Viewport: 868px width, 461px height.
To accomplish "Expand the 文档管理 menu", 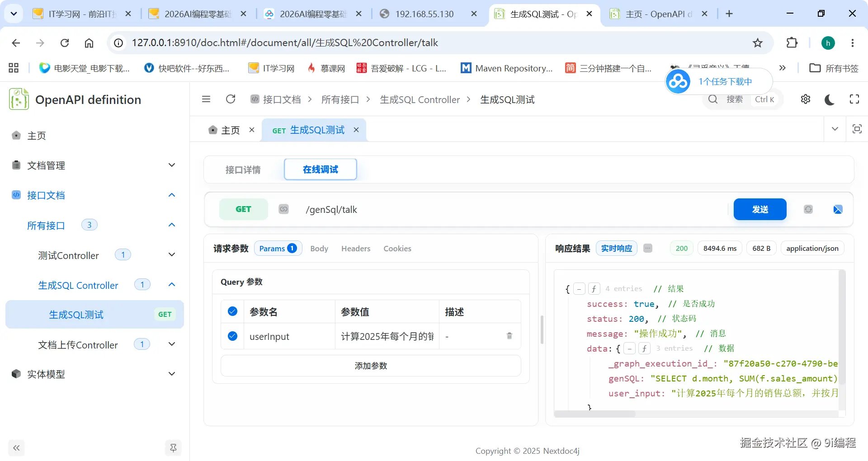I will pos(94,165).
